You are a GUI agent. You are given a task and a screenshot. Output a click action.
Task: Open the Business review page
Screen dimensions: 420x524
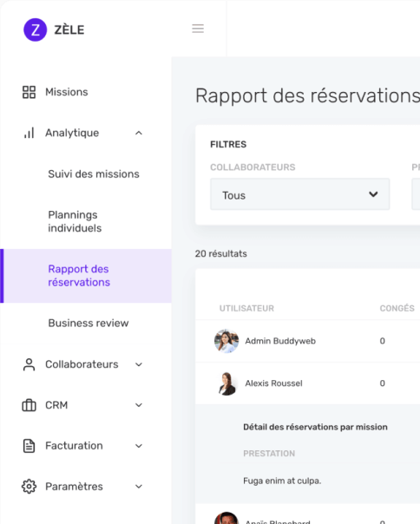[89, 323]
